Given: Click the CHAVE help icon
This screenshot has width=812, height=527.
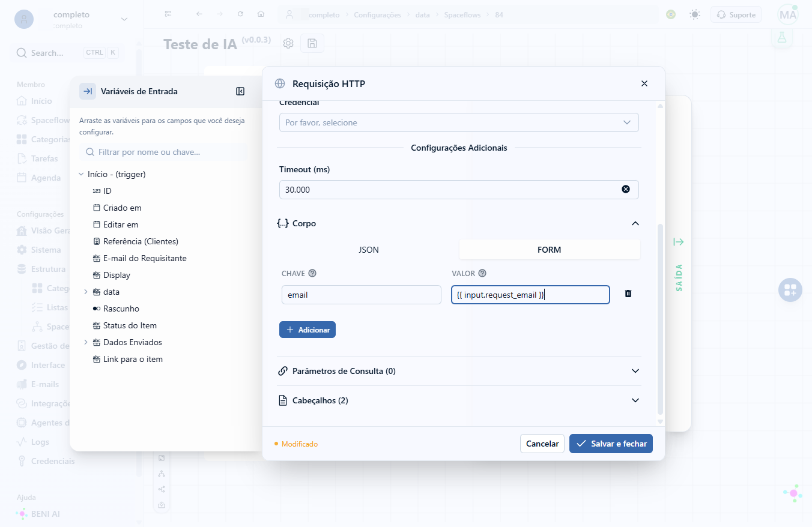Looking at the screenshot, I should tap(312, 274).
